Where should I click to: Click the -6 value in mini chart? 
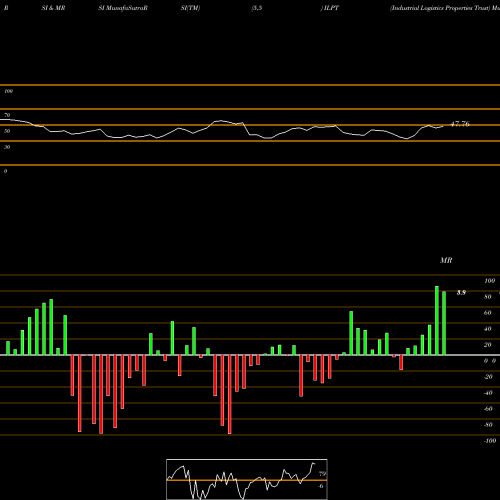coord(321,486)
